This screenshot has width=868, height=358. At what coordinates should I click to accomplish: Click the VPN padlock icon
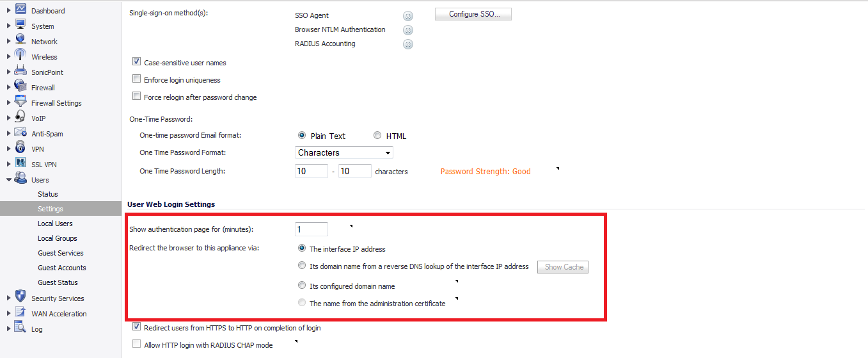pyautogui.click(x=20, y=149)
